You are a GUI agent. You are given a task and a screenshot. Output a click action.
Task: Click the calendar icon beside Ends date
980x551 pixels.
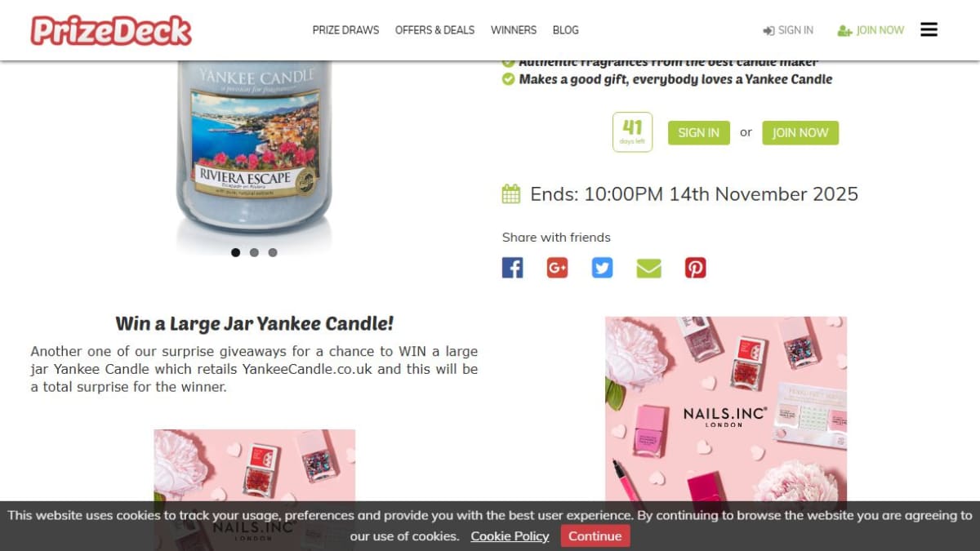(x=511, y=193)
